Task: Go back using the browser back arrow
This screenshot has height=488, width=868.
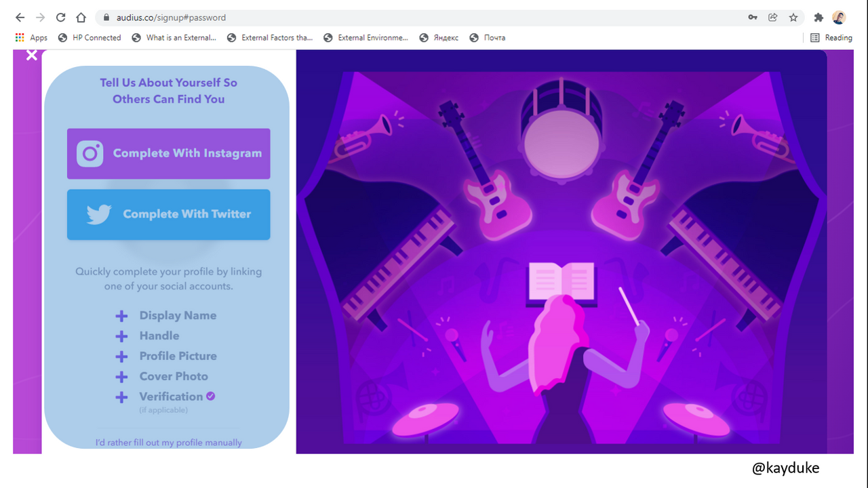Action: tap(20, 18)
